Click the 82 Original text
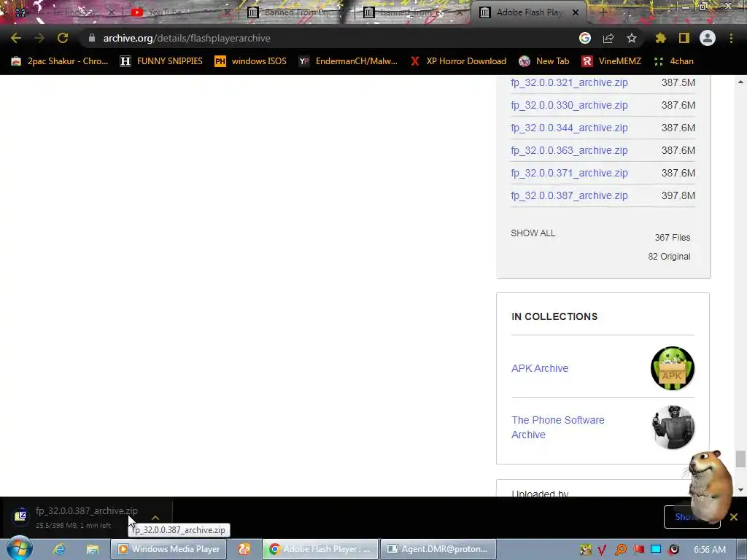 pyautogui.click(x=669, y=257)
